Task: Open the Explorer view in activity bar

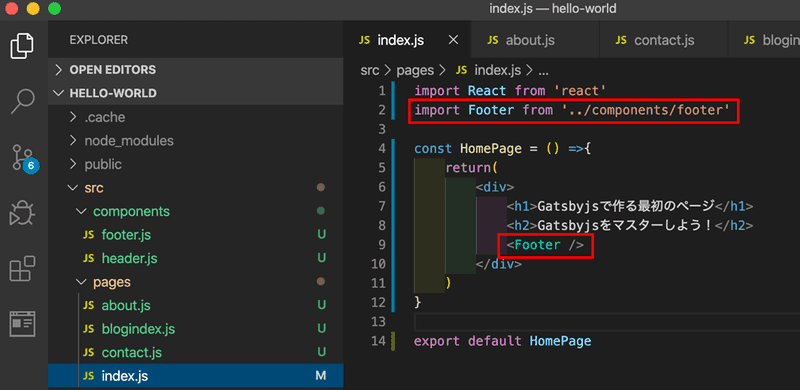Action: coord(22,46)
